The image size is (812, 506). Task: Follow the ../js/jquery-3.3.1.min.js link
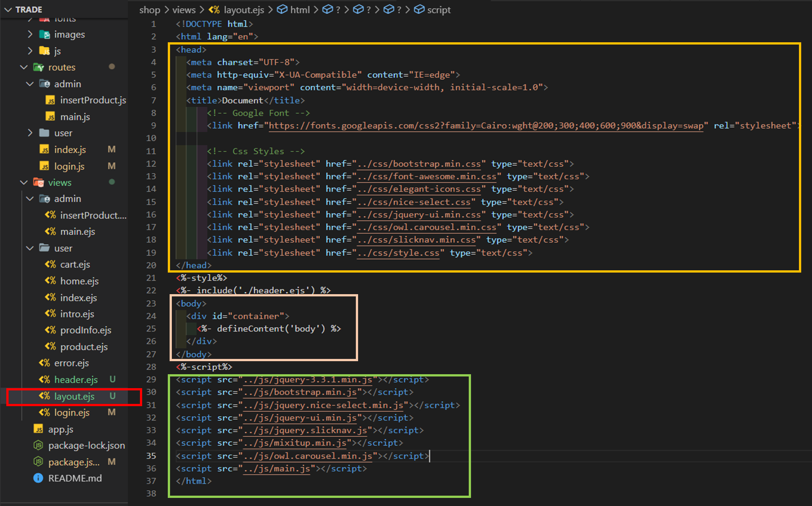[308, 380]
